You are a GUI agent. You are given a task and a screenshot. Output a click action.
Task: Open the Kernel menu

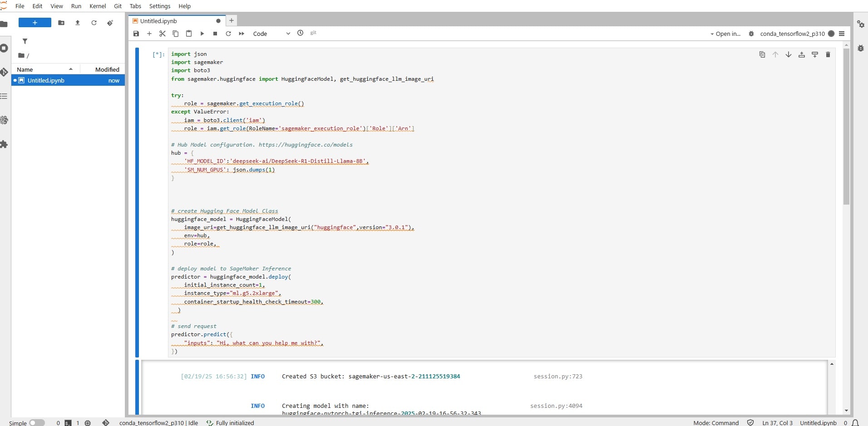point(98,6)
